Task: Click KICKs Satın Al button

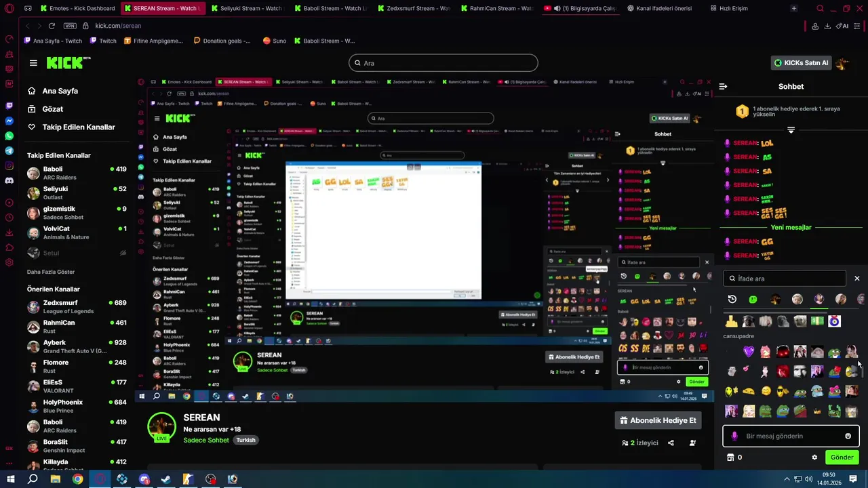Action: tap(801, 63)
